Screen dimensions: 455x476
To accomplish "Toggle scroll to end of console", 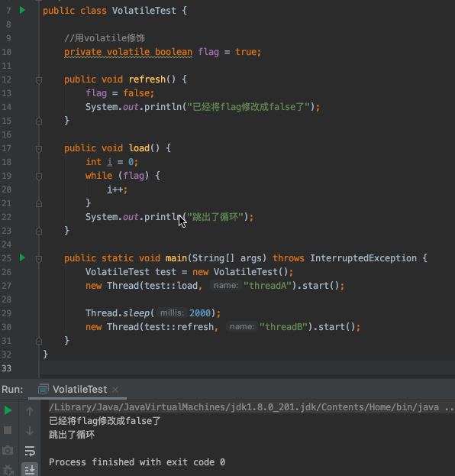I will pyautogui.click(x=30, y=470).
